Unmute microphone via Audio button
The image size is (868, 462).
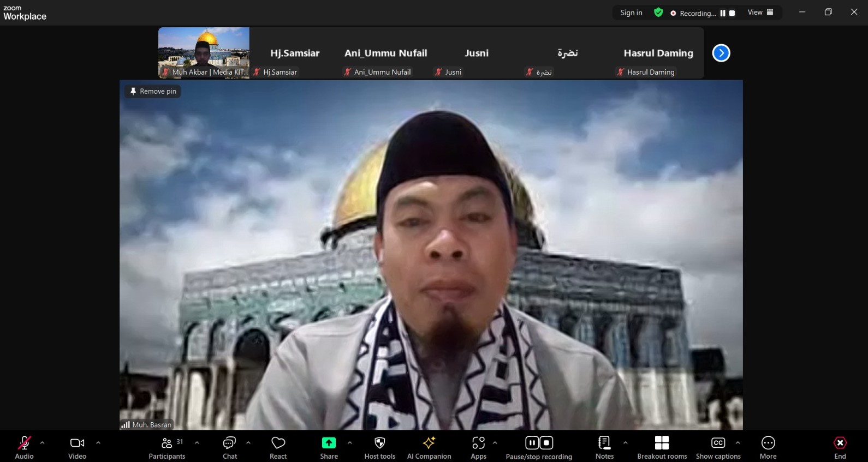click(x=24, y=447)
